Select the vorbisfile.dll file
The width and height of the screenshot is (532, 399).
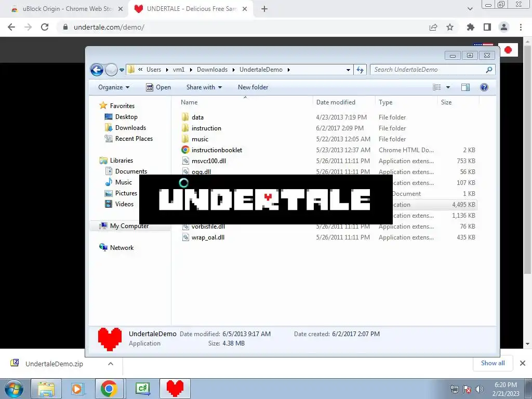[x=208, y=227]
